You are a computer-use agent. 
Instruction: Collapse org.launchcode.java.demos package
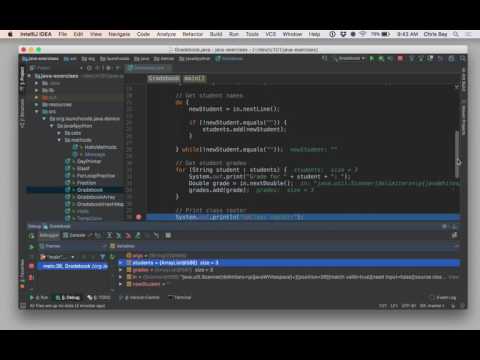[44, 119]
